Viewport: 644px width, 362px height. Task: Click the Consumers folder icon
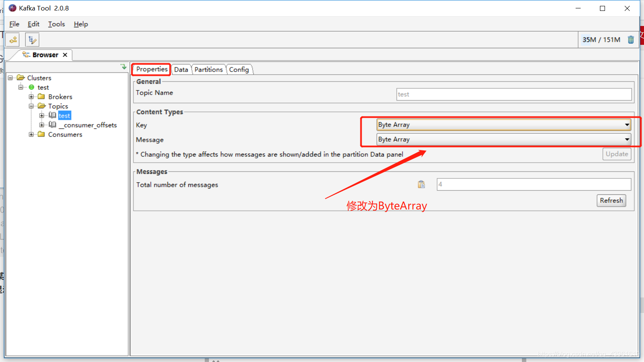(41, 134)
